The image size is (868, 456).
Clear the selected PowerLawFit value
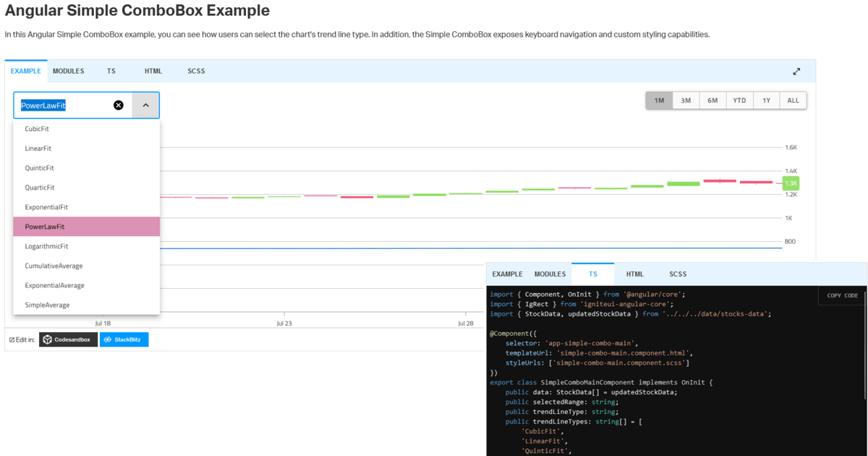118,105
